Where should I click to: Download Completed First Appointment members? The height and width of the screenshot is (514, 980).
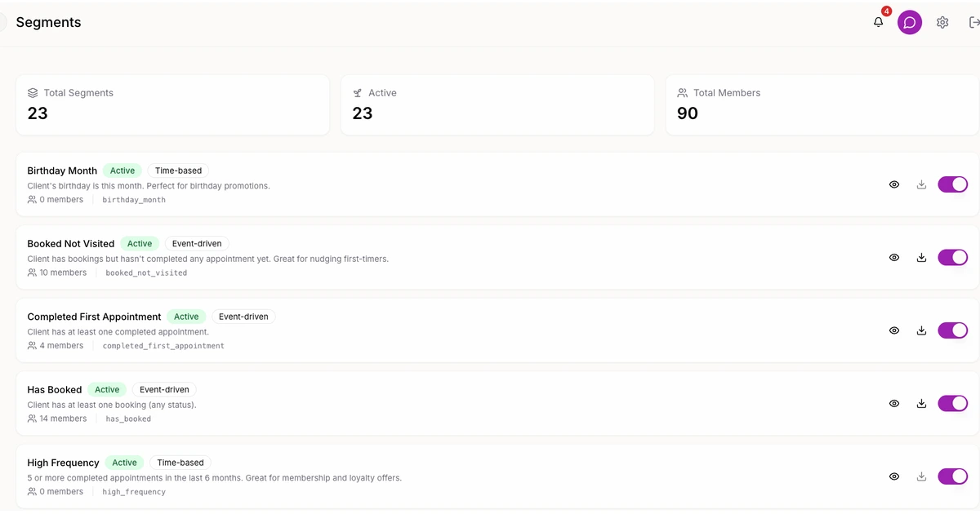[921, 330]
